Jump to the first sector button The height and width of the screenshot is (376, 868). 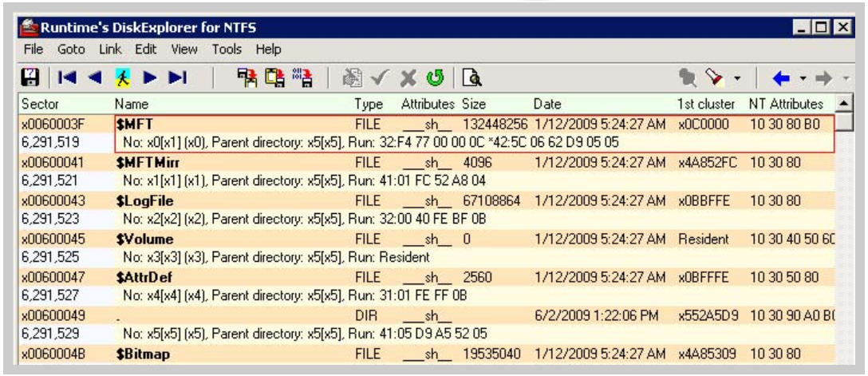[66, 79]
